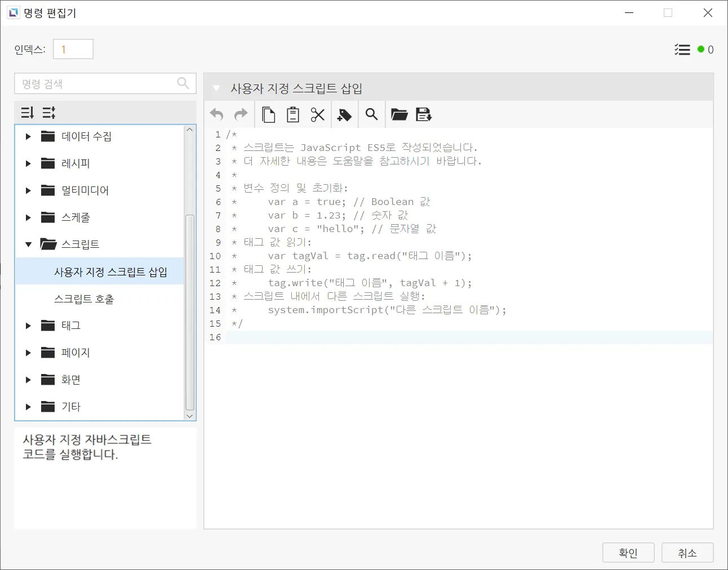This screenshot has width=728, height=570.
Task: Select 사용자 지정 스크립트 삽입 command
Action: (110, 272)
